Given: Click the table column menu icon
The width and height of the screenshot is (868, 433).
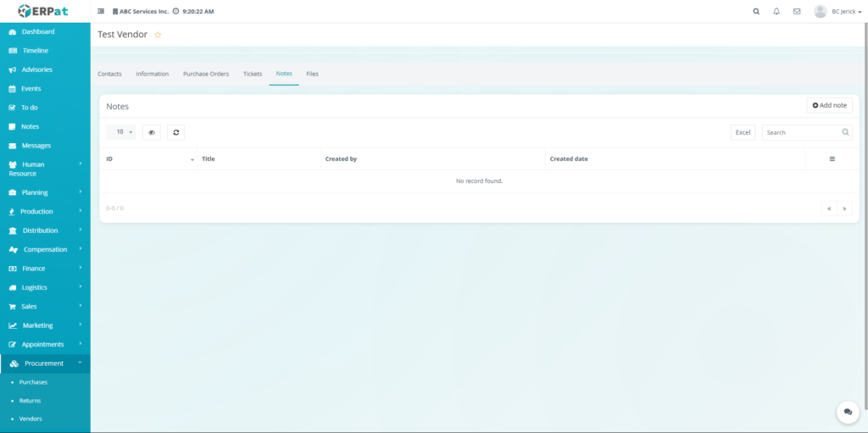Looking at the screenshot, I should pyautogui.click(x=832, y=159).
